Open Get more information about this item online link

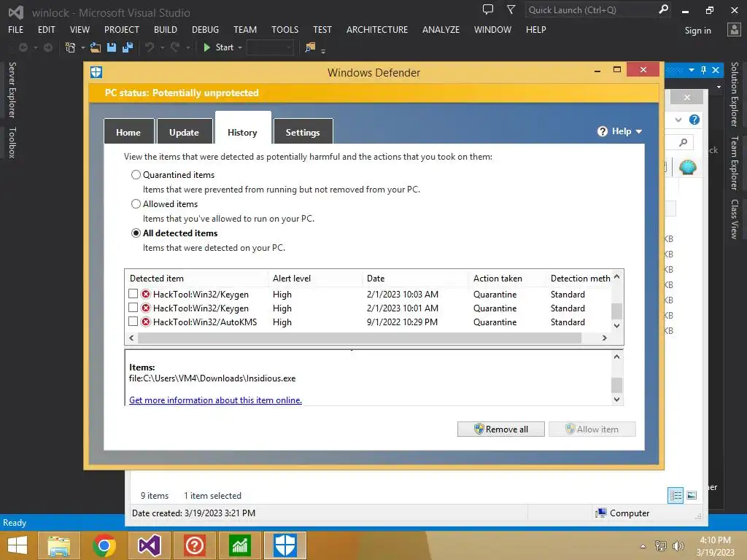[215, 400]
